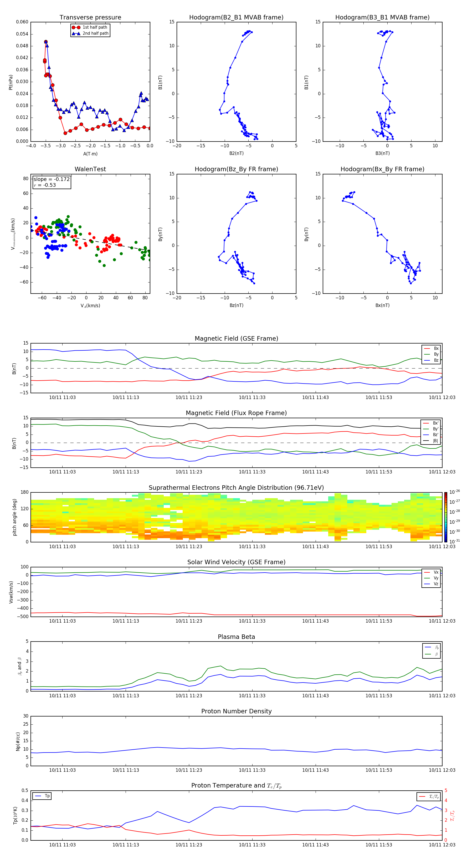Select 'Vz' in the solar wind legend
This screenshot has width=473, height=868.
(431, 584)
